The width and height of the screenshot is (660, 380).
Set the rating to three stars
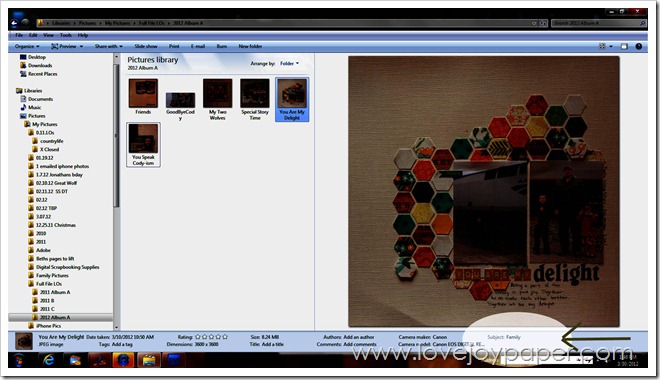coord(211,337)
